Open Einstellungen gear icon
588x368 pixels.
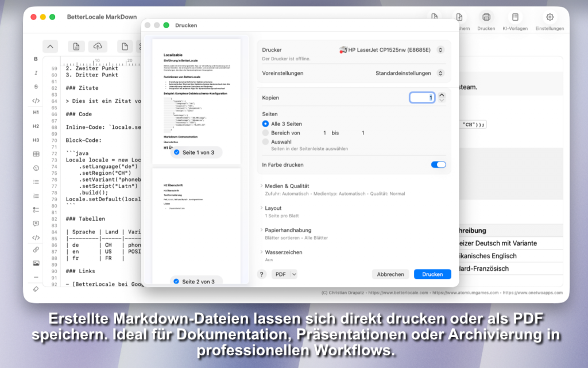point(550,20)
